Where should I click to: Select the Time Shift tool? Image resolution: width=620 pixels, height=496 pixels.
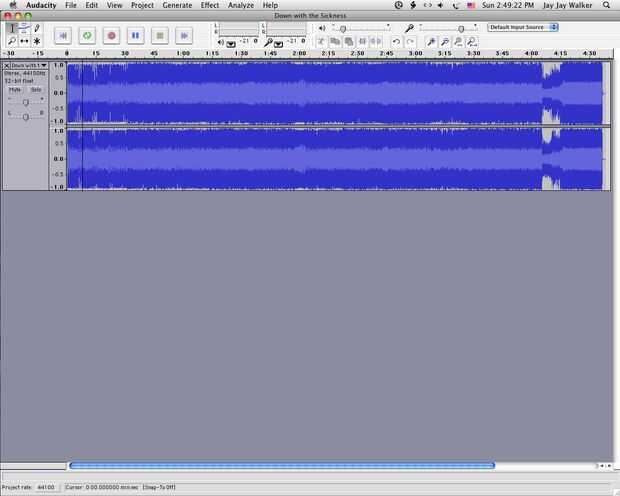pyautogui.click(x=25, y=41)
